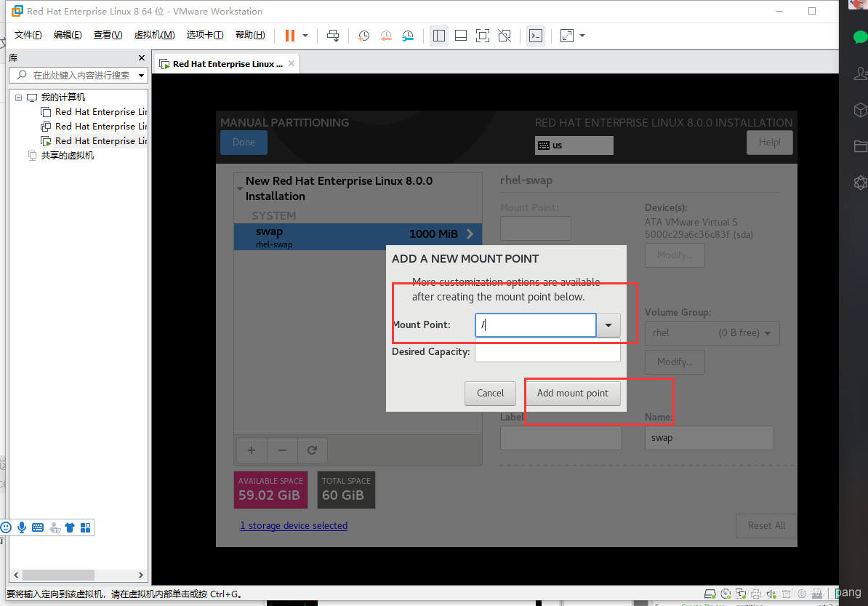Image resolution: width=868 pixels, height=606 pixels.
Task: Click the pause virtual machine icon
Action: (x=289, y=36)
